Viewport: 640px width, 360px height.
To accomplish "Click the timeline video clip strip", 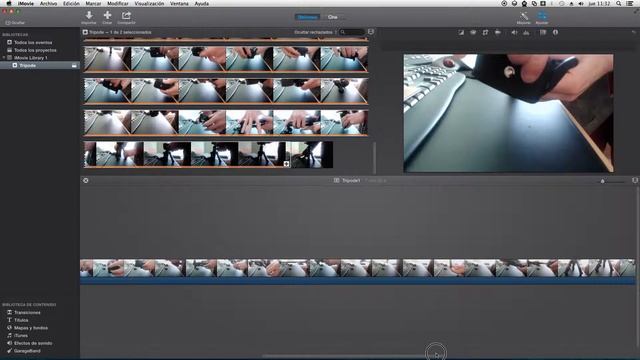I will [358, 268].
